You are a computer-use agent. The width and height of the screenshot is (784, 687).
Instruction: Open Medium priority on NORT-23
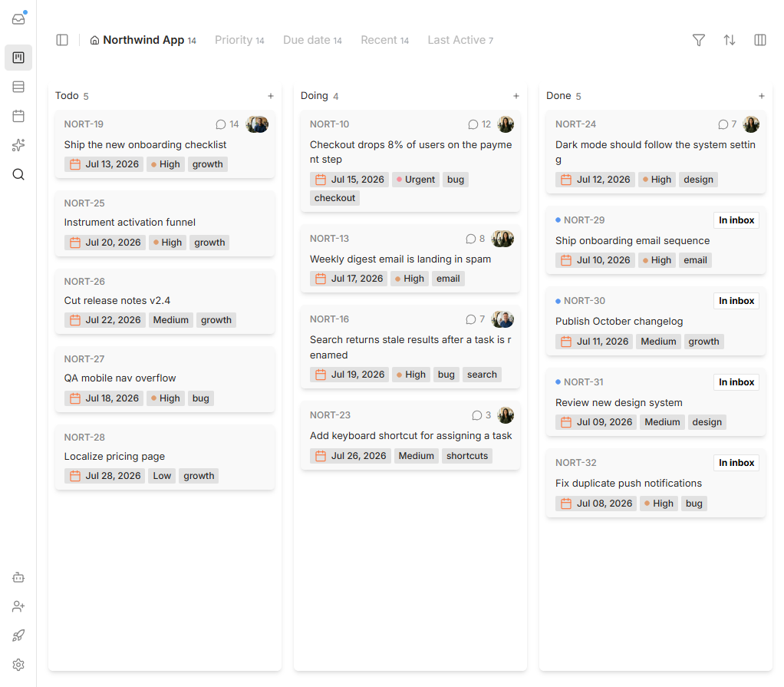tap(416, 456)
